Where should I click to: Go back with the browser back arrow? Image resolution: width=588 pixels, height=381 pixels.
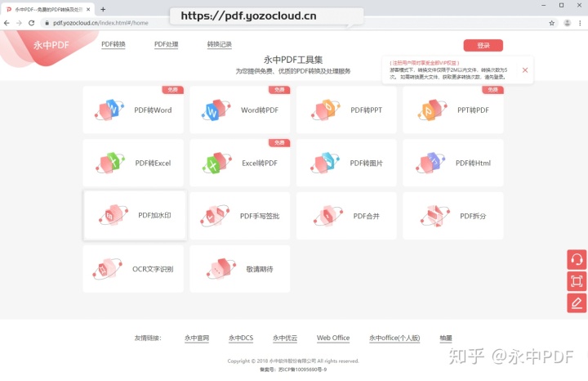coord(7,23)
